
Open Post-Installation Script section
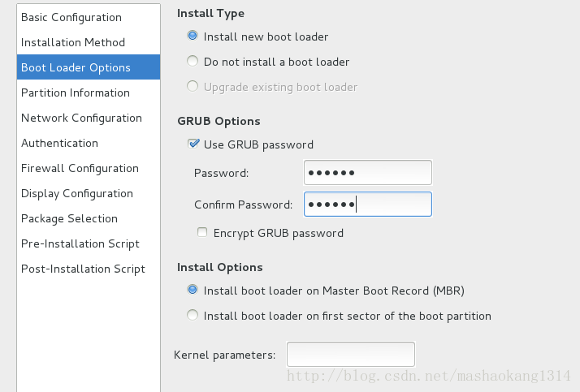[89, 269]
